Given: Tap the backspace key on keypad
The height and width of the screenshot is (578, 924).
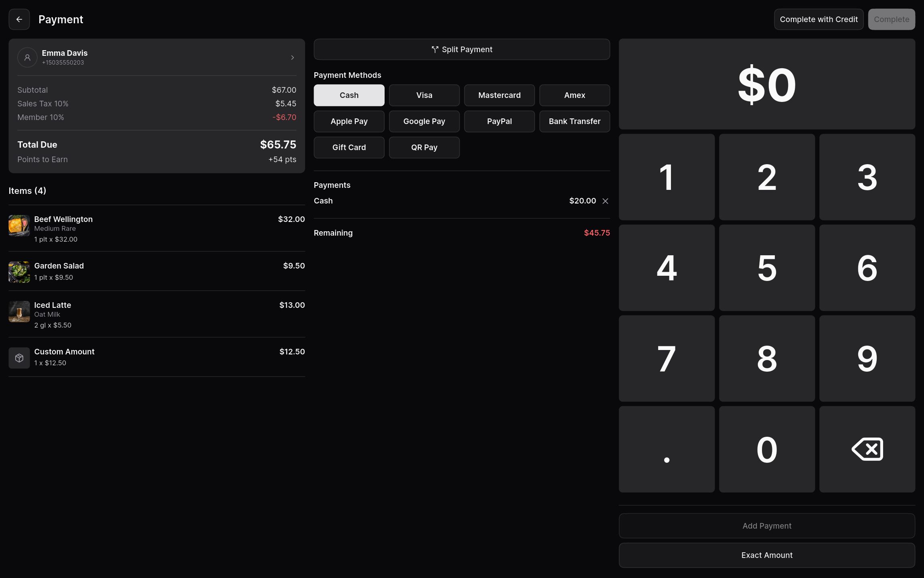Looking at the screenshot, I should [x=867, y=449].
